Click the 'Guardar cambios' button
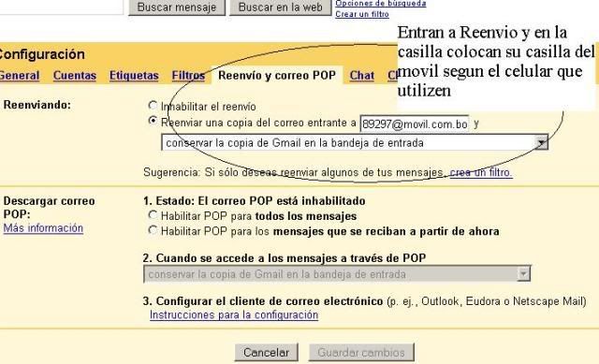The width and height of the screenshot is (599, 364). [361, 352]
